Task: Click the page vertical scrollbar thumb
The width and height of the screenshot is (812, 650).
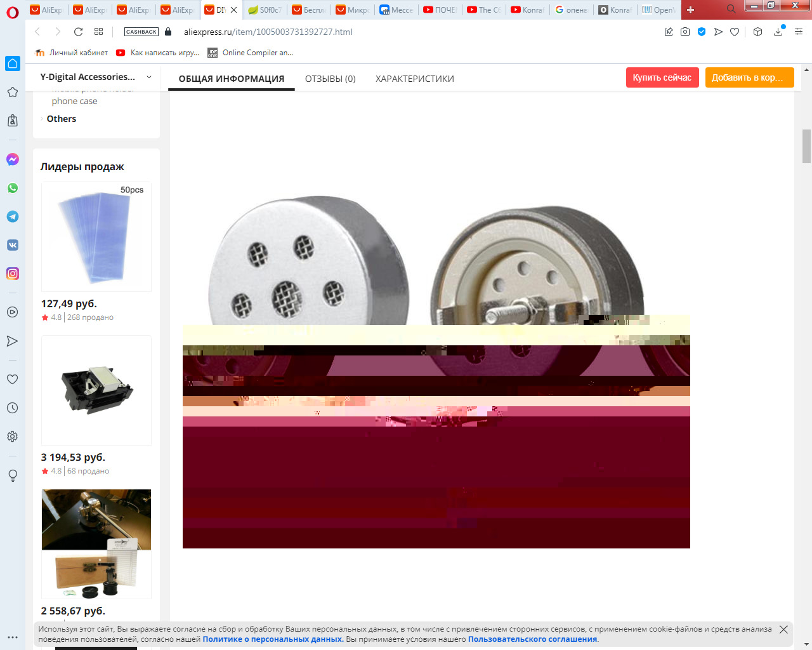Action: click(x=806, y=146)
